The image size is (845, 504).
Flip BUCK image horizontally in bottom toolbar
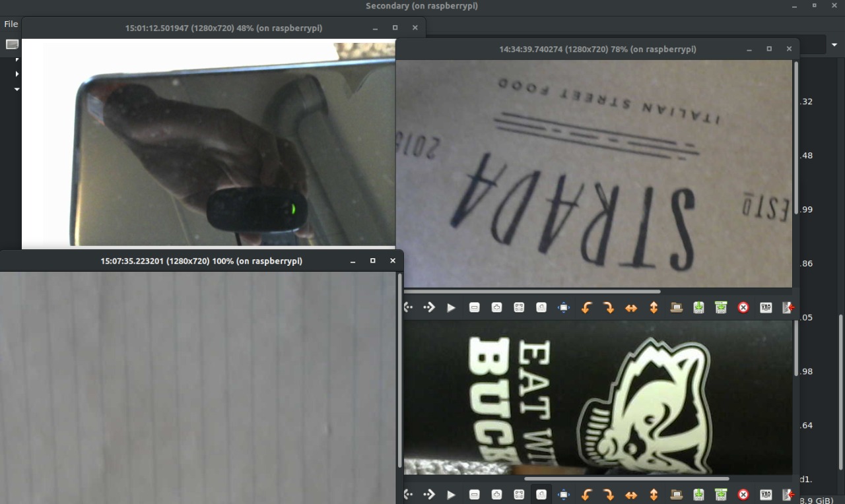[631, 494]
